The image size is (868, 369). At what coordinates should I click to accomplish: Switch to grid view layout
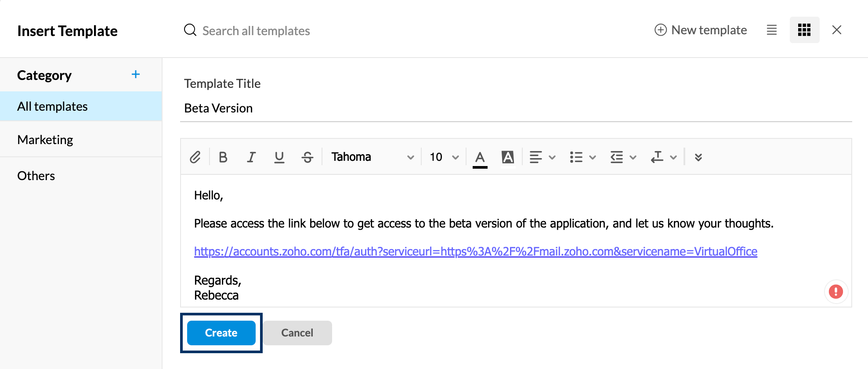804,30
